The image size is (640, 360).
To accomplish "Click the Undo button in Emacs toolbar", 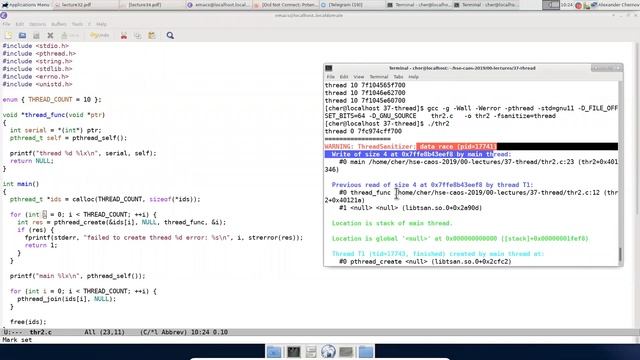I will 100,36.
